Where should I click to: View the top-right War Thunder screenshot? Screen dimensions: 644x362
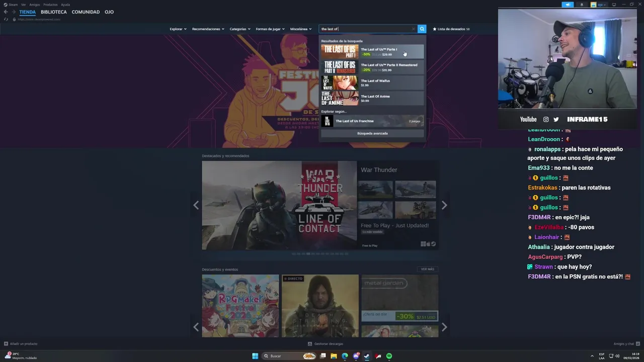(415, 189)
